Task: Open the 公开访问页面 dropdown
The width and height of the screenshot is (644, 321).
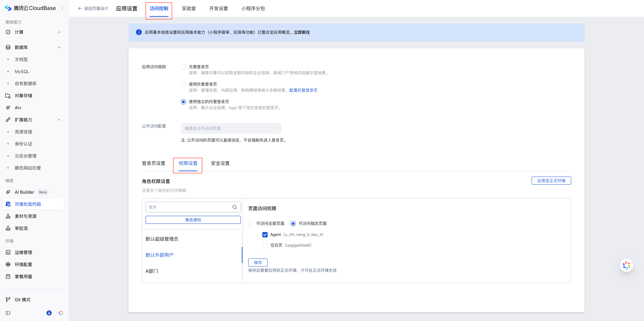Action: click(x=231, y=128)
